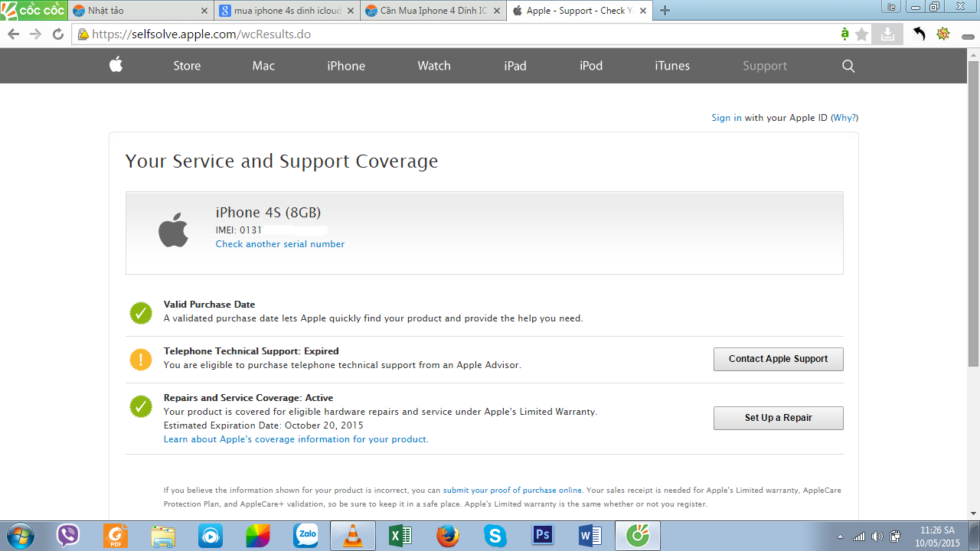
Task: Open the search magnifier in Apple's nav bar
Action: tap(848, 66)
